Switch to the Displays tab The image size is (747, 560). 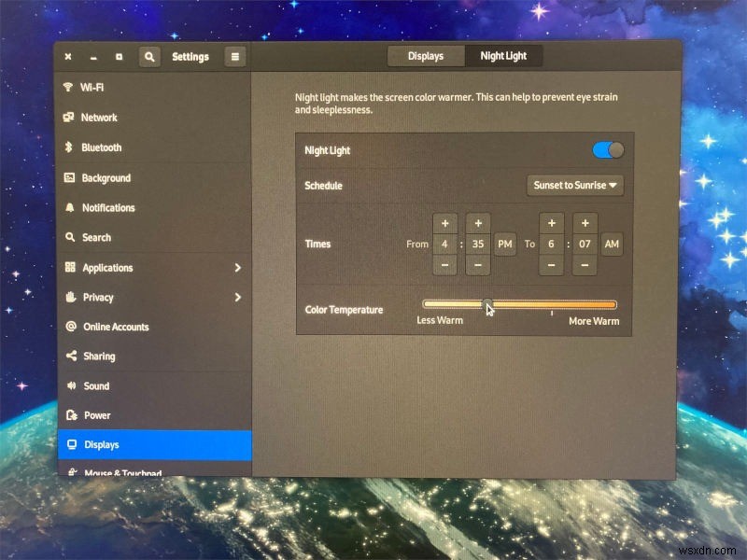point(426,55)
